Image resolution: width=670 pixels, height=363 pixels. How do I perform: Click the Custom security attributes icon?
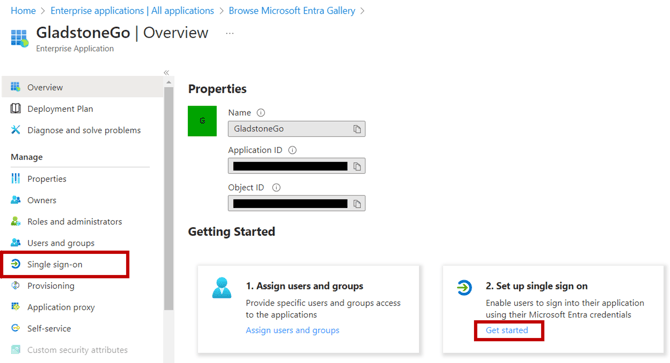15,349
